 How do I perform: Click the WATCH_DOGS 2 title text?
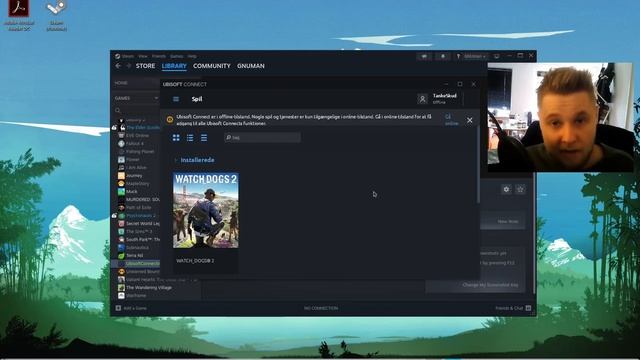pyautogui.click(x=195, y=260)
